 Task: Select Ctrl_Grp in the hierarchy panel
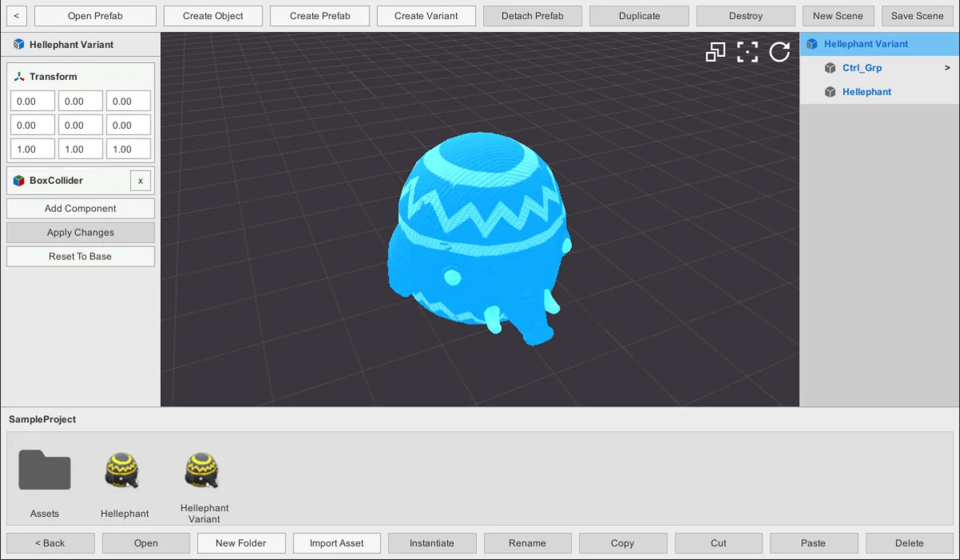(x=862, y=68)
